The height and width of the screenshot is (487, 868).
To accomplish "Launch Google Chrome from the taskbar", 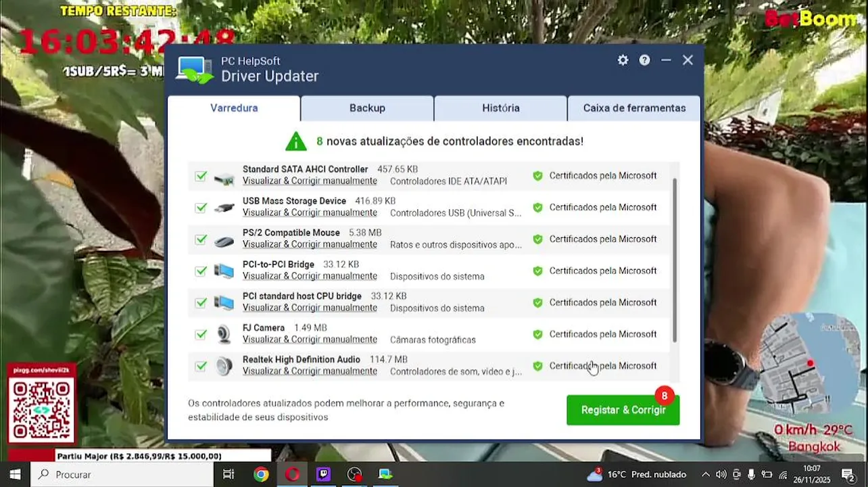I will click(261, 474).
